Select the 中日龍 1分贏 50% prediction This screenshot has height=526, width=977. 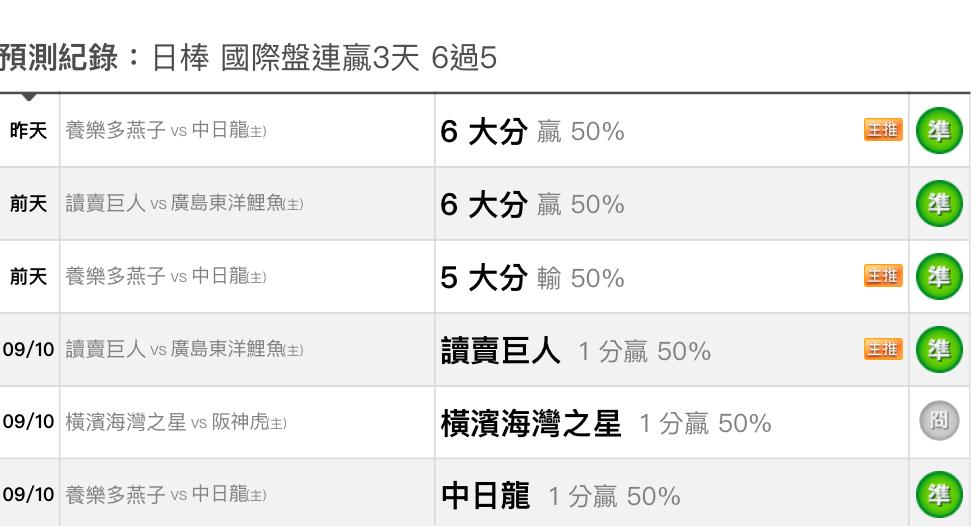[561, 496]
